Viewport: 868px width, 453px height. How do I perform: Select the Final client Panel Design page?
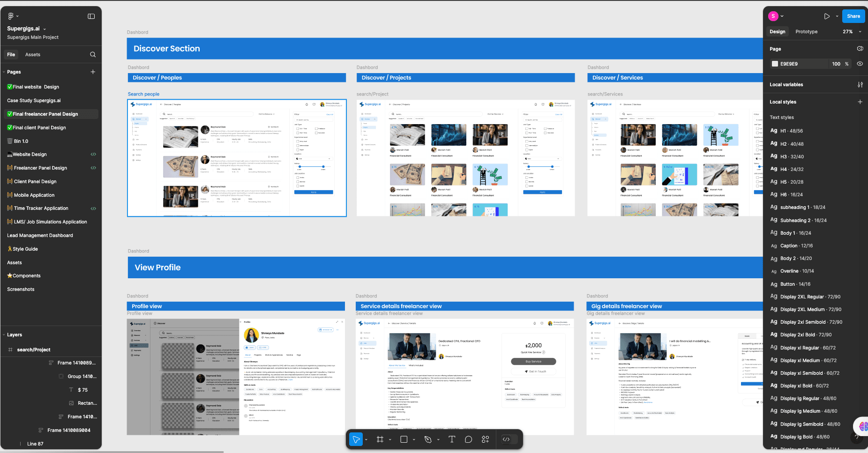tap(37, 127)
